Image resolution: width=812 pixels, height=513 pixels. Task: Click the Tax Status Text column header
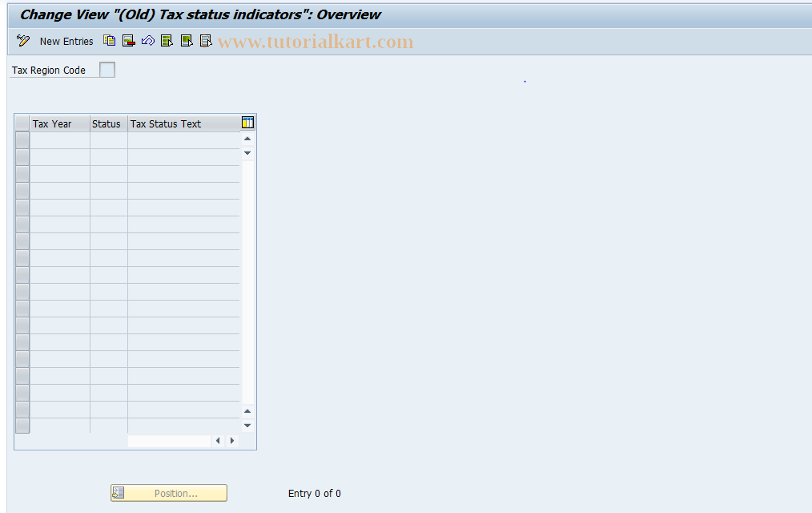184,124
